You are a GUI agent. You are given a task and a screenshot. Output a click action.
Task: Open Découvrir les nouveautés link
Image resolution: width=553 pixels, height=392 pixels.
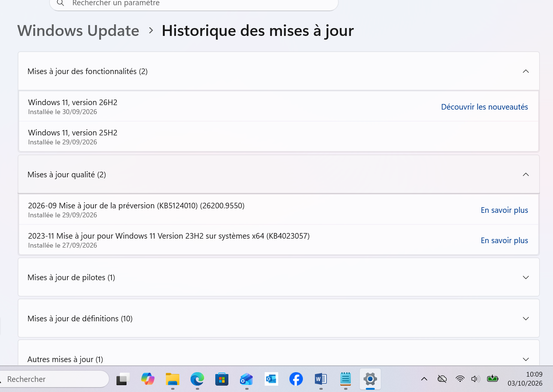[x=484, y=107]
